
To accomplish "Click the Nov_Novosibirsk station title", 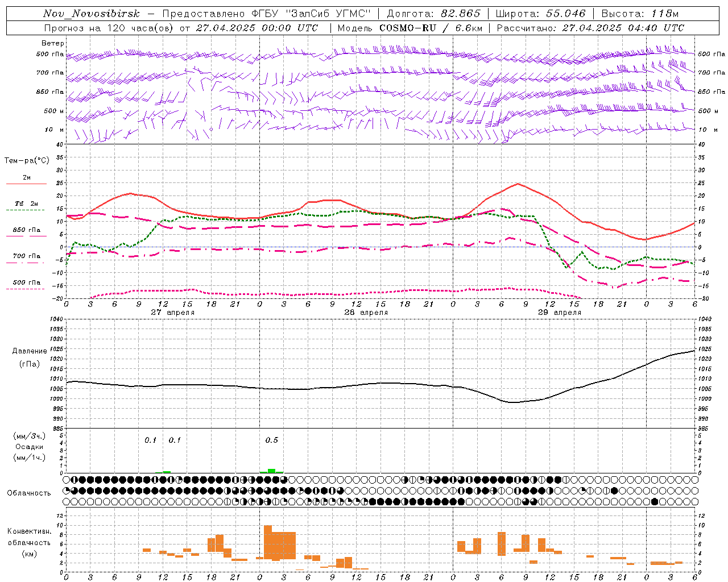I will 92,14.
